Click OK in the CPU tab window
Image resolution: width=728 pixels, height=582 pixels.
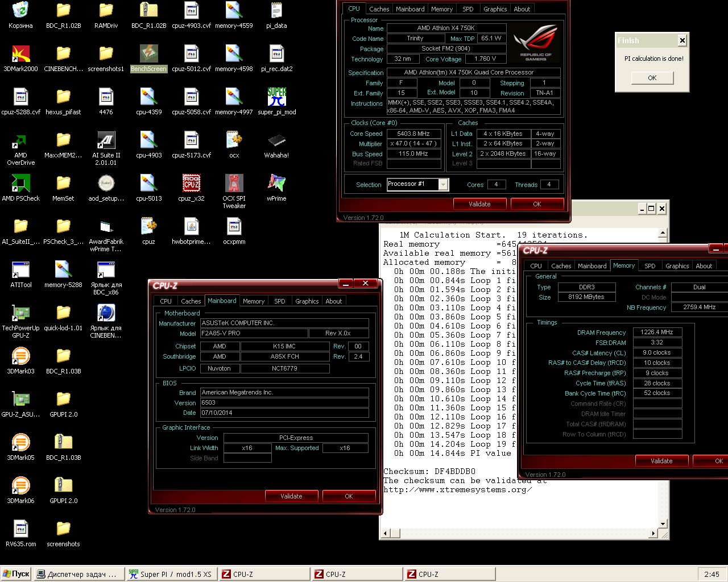[x=537, y=204]
